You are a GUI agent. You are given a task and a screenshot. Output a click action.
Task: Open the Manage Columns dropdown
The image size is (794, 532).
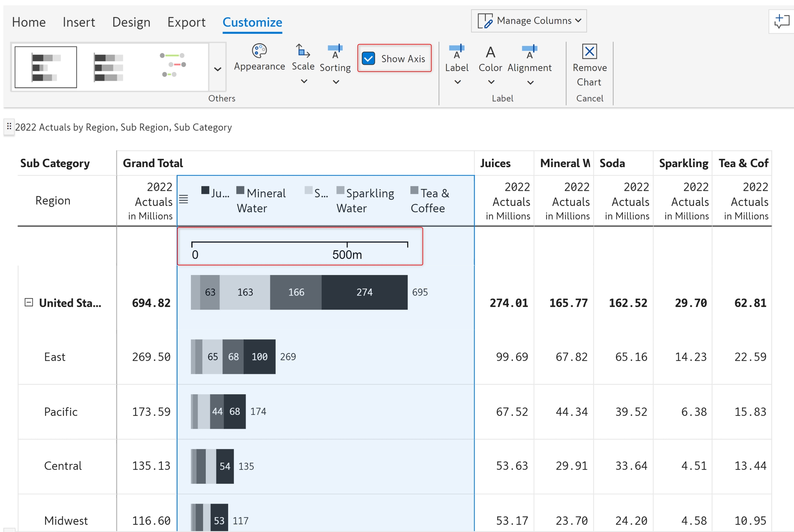click(x=529, y=21)
